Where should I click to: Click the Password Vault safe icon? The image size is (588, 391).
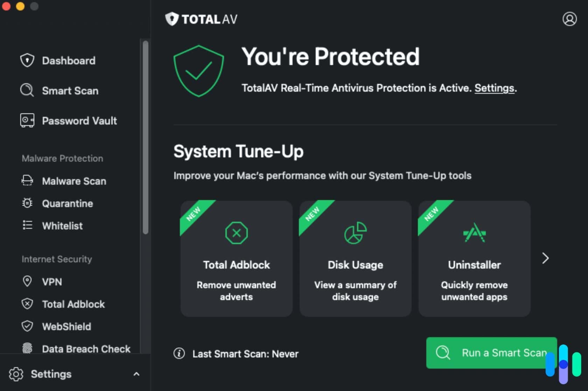(x=27, y=120)
